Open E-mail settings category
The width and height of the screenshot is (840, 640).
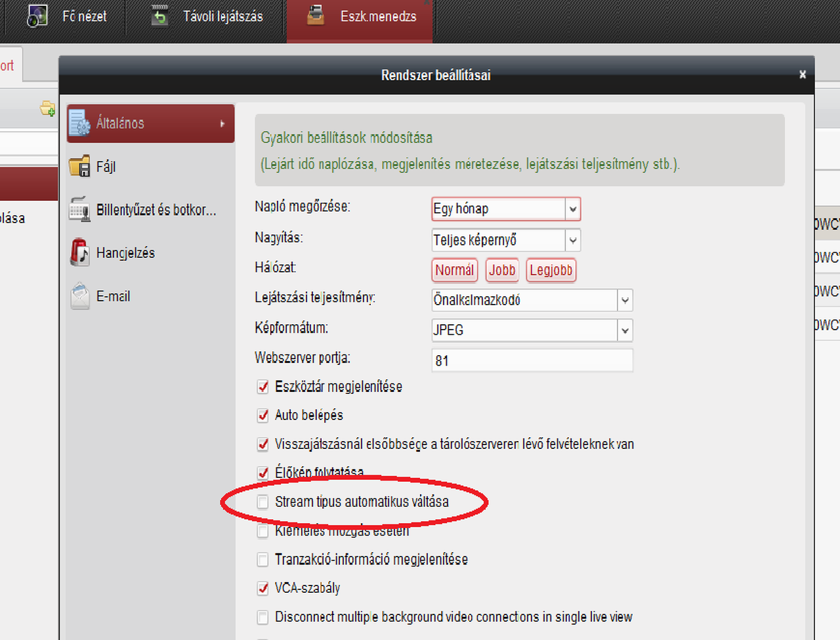click(150, 296)
